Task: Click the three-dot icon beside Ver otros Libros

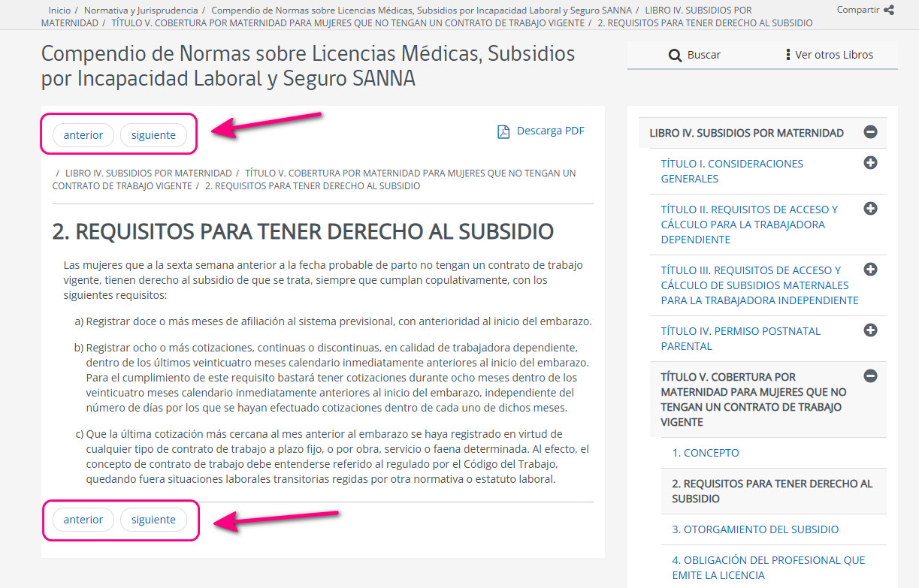Action: tap(787, 55)
